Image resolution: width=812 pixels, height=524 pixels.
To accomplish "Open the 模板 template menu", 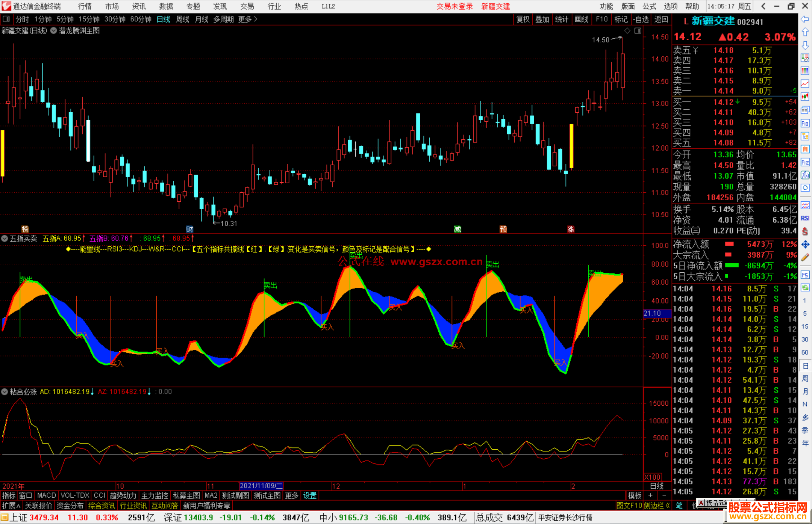I will point(635,495).
